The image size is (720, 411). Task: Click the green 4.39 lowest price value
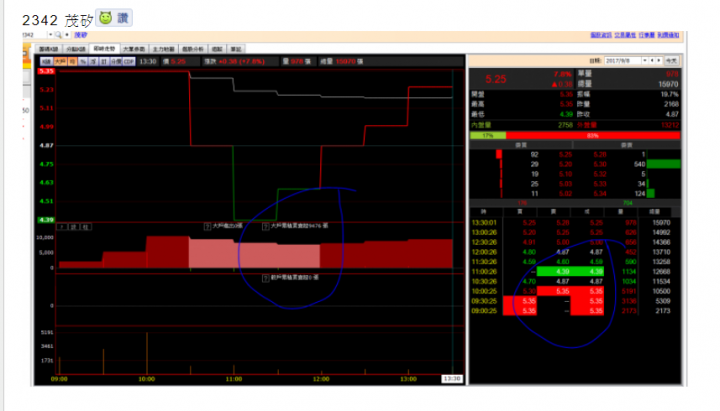coord(566,114)
